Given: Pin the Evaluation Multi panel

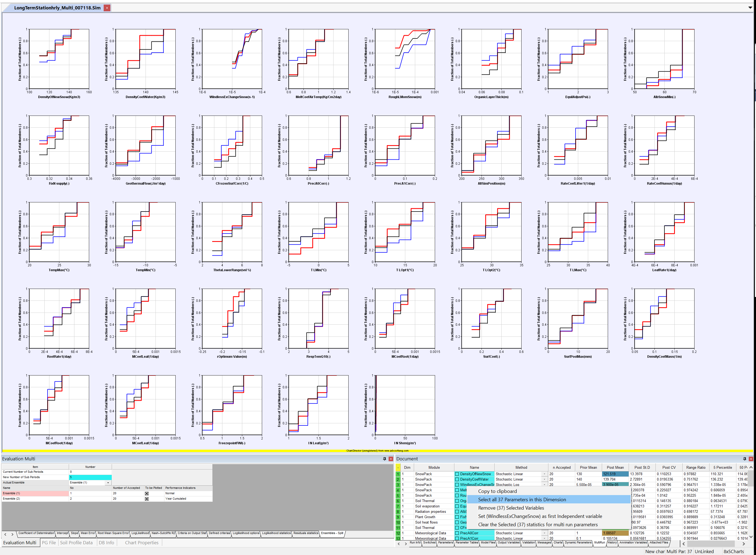Looking at the screenshot, I should [x=384, y=459].
